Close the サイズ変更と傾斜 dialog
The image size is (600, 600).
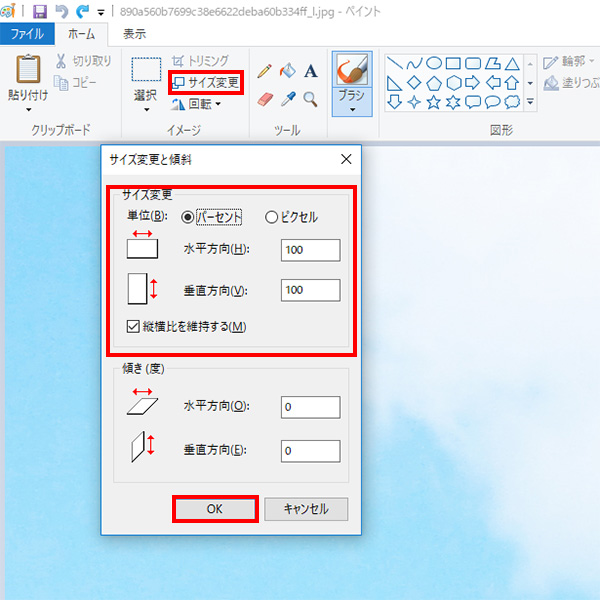tap(346, 159)
